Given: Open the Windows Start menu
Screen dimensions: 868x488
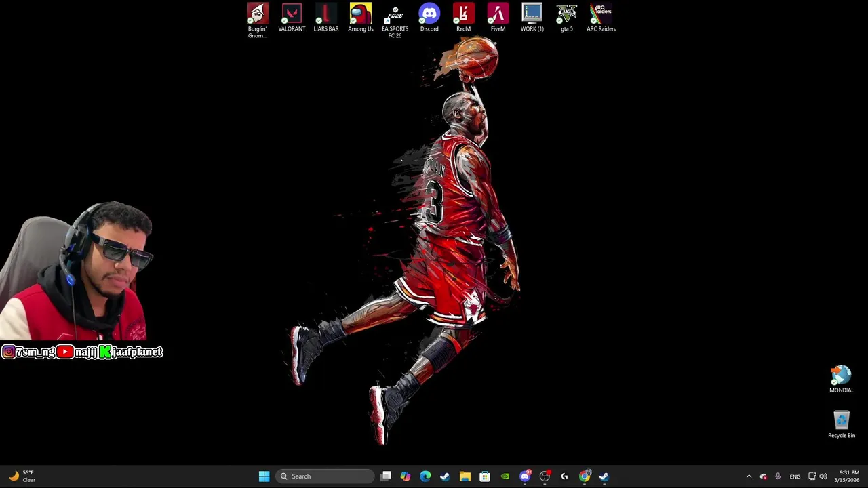Looking at the screenshot, I should (264, 476).
